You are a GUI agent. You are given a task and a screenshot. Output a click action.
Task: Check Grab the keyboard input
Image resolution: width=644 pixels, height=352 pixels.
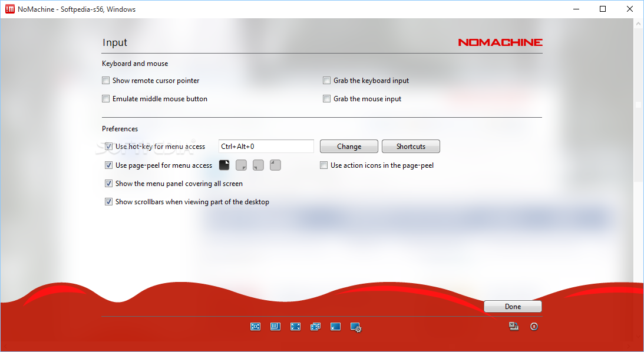[326, 81]
